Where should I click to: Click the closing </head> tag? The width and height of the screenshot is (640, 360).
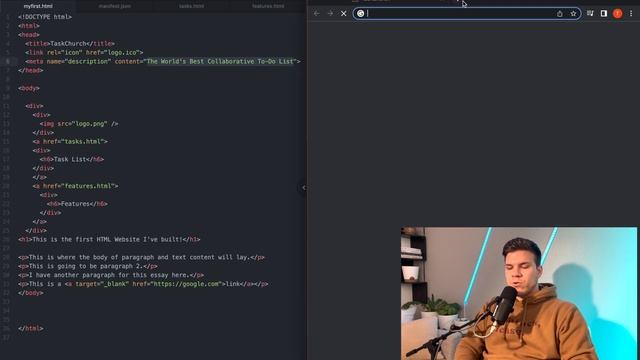click(31, 70)
